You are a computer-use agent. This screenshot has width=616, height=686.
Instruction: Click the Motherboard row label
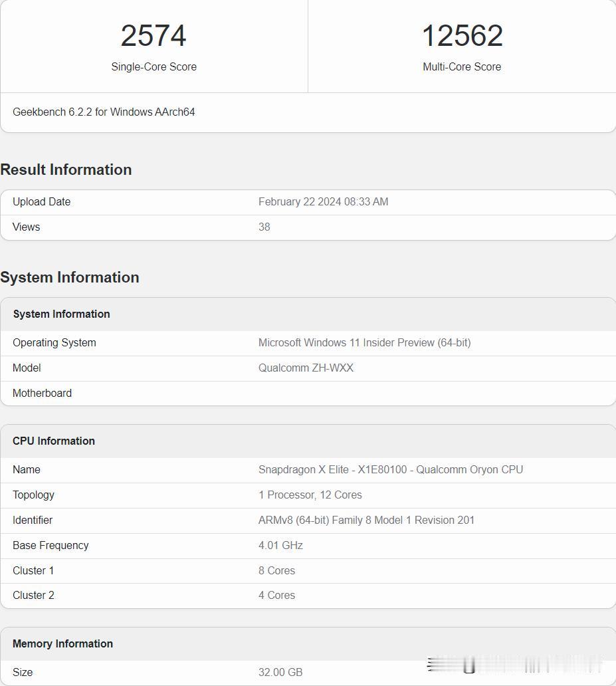click(42, 393)
